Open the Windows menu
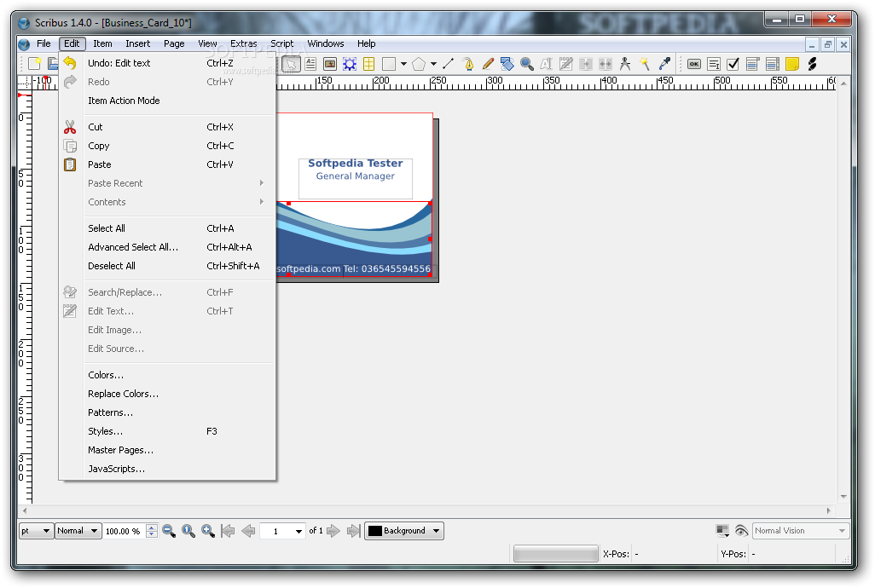 click(x=325, y=43)
